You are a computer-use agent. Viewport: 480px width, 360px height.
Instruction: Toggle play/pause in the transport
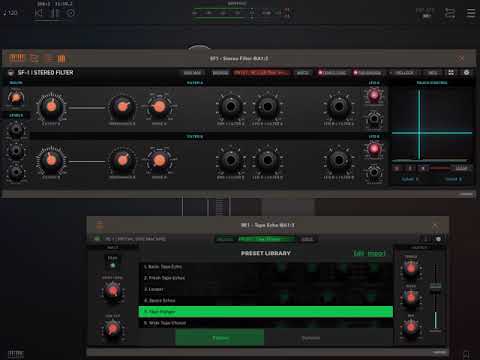pyautogui.click(x=55, y=13)
